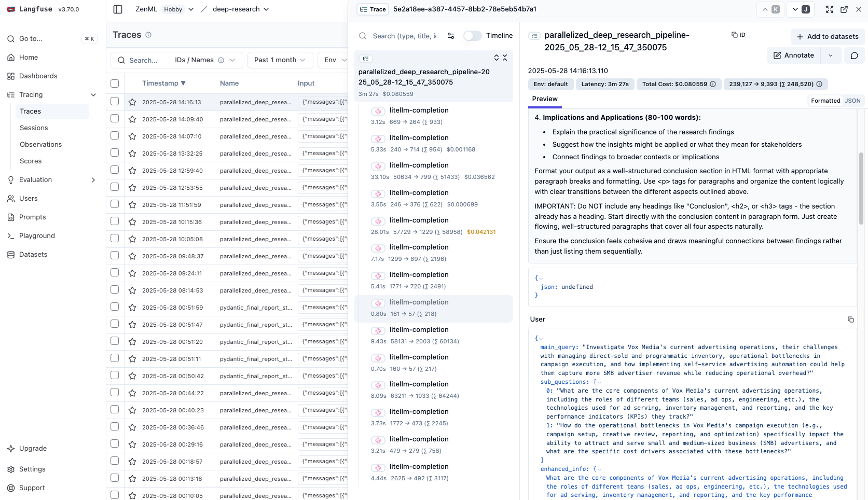
Task: Open the deep-research project dropdown
Action: [240, 9]
